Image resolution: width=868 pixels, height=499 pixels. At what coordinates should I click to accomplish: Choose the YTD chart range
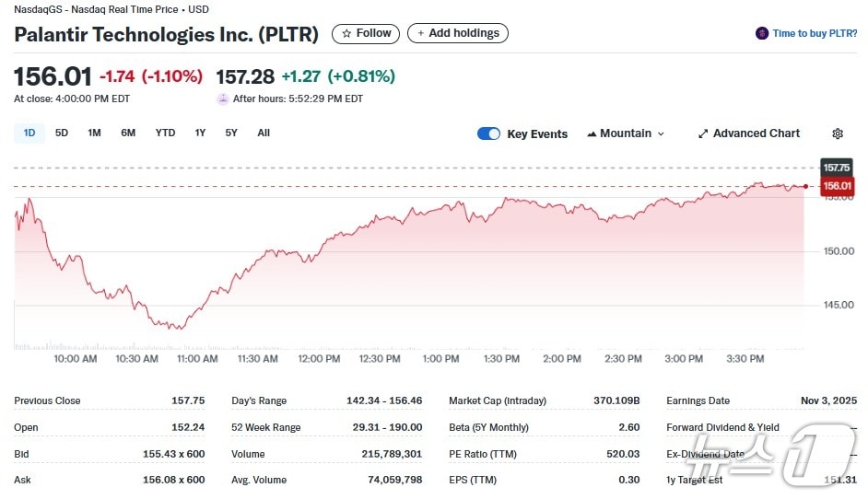[x=165, y=133]
